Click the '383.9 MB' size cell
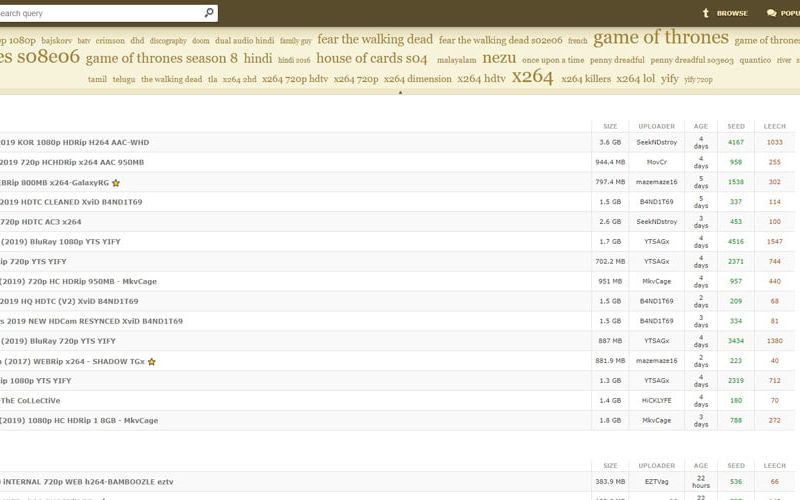The width and height of the screenshot is (800, 500). tap(610, 482)
